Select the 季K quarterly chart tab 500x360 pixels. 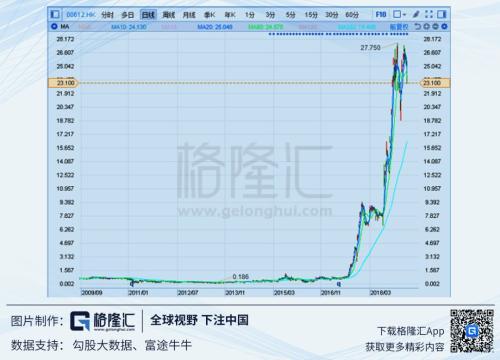(210, 15)
